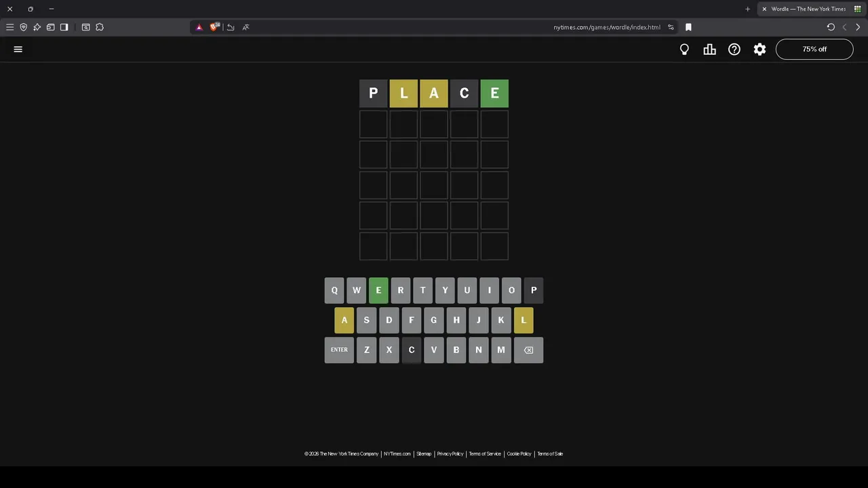The height and width of the screenshot is (488, 868).
Task: Tap the X key
Action: pyautogui.click(x=389, y=350)
